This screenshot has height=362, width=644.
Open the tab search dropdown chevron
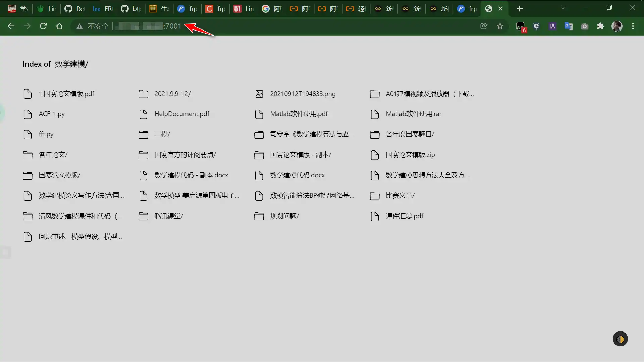[563, 8]
